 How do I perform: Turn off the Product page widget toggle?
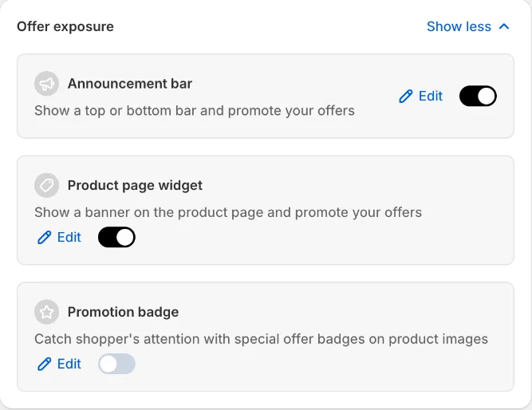point(116,237)
